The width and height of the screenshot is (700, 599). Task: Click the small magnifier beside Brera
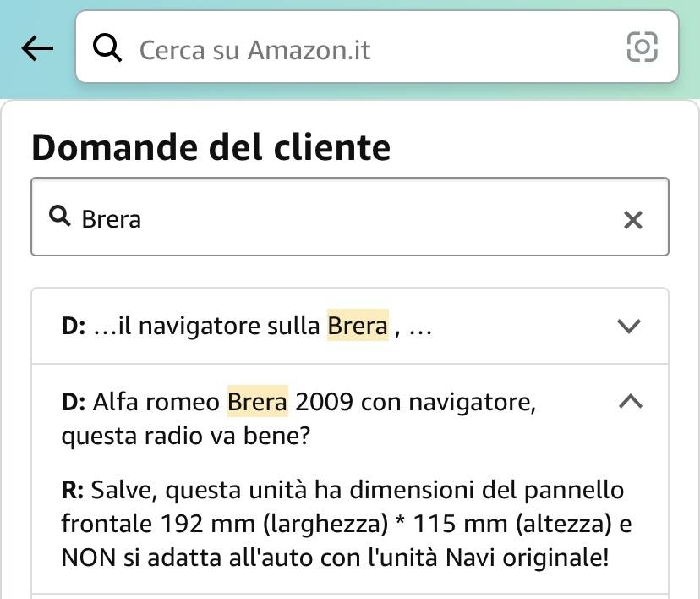tap(60, 217)
